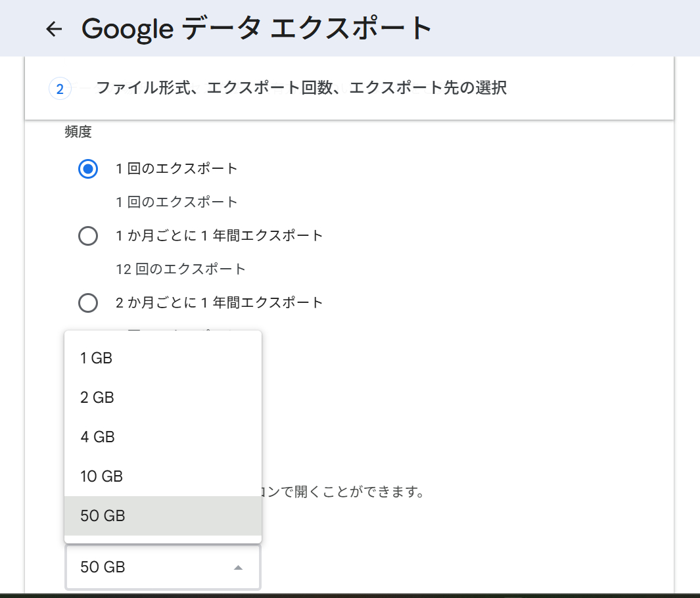Click the step 2 section heading text
Viewport: 700px width, 598px height.
302,87
